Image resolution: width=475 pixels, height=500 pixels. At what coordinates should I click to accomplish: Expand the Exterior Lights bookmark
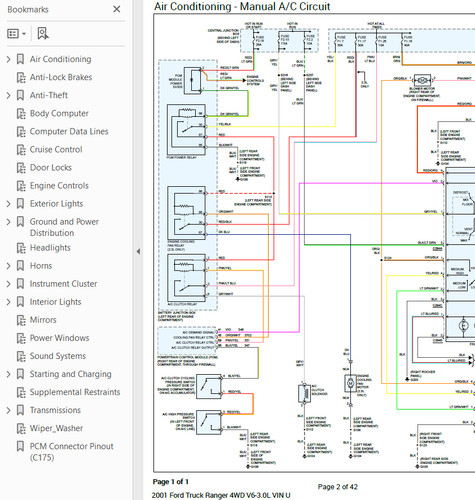tap(9, 204)
